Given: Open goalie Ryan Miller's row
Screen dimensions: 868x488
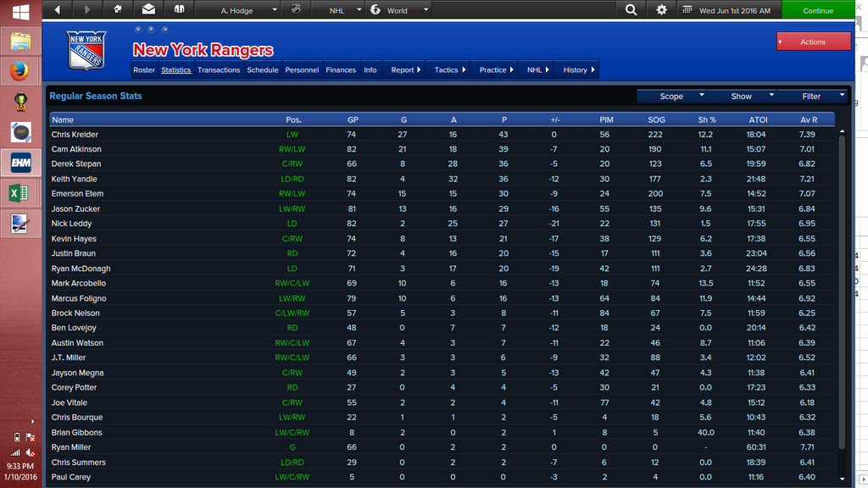Looking at the screenshot, I should click(x=442, y=447).
